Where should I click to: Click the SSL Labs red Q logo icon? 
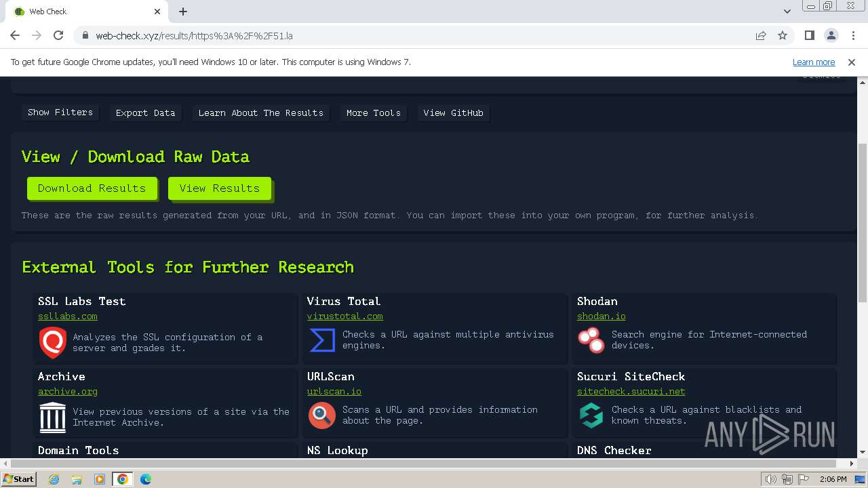click(52, 342)
